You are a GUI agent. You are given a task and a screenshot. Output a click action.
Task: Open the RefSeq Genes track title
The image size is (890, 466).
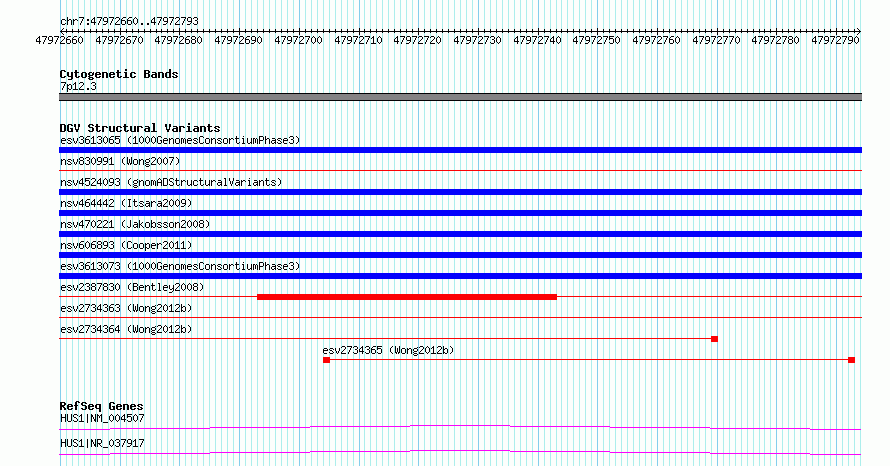102,406
